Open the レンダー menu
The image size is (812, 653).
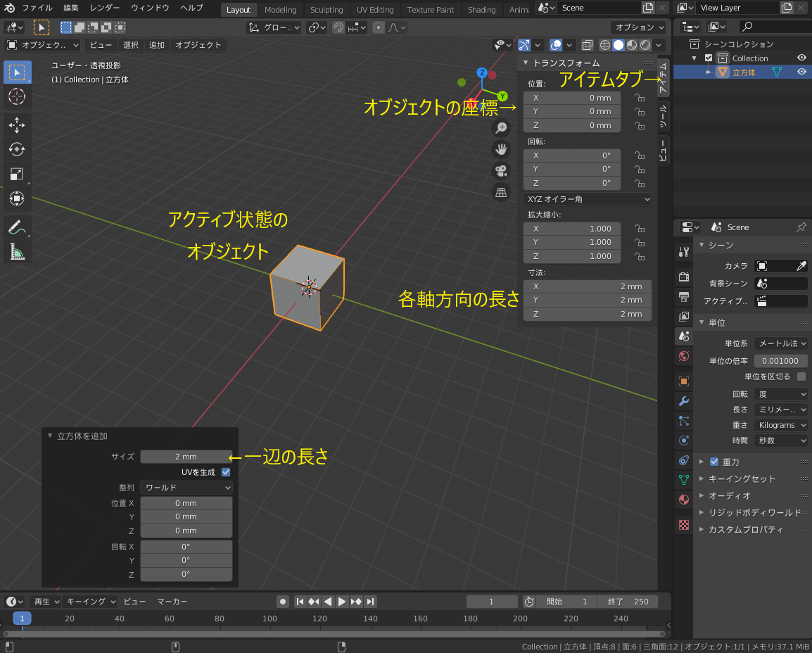point(105,8)
